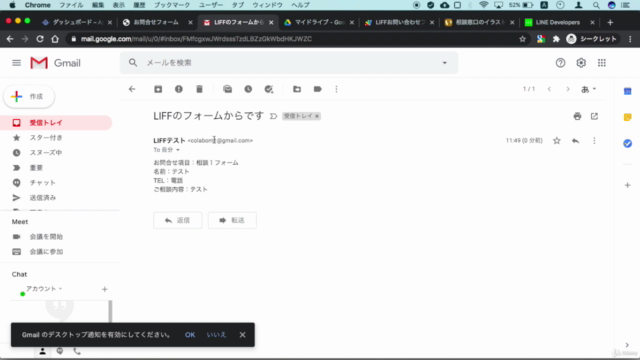Screen dimensions: 640x360
Task: Open Google Calendar side panel
Action: (627, 91)
